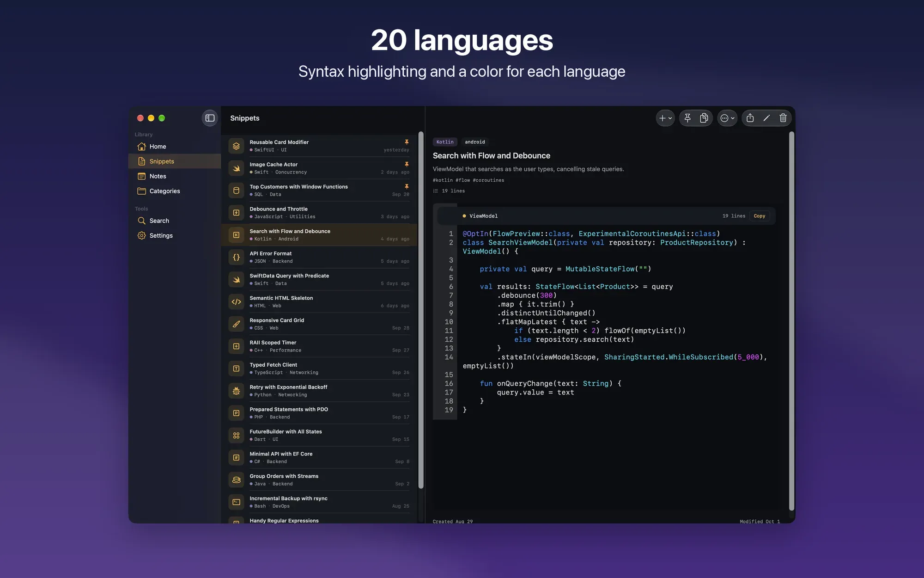The width and height of the screenshot is (924, 578).
Task: Click the android category tag
Action: tap(475, 142)
